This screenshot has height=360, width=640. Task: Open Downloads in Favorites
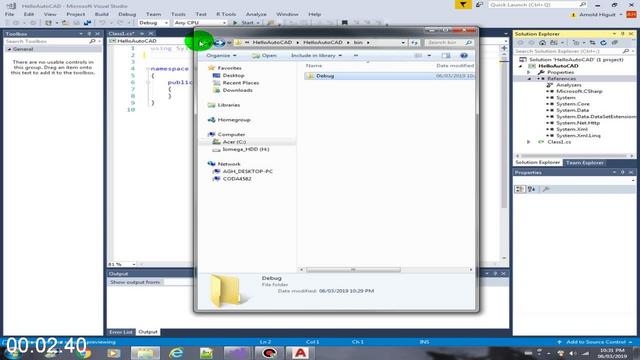pyautogui.click(x=237, y=90)
